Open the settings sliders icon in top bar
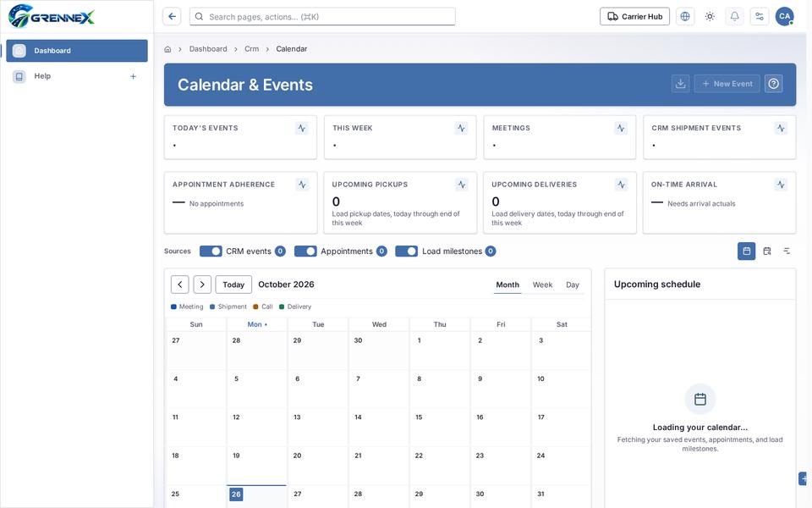 coord(760,17)
